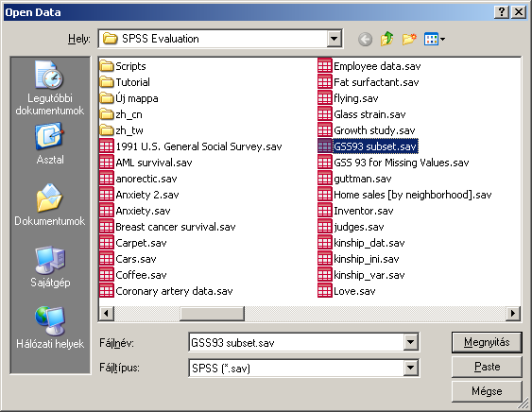The height and width of the screenshot is (412, 532).
Task: Select the anorectic.sav file icon
Action: (x=107, y=179)
